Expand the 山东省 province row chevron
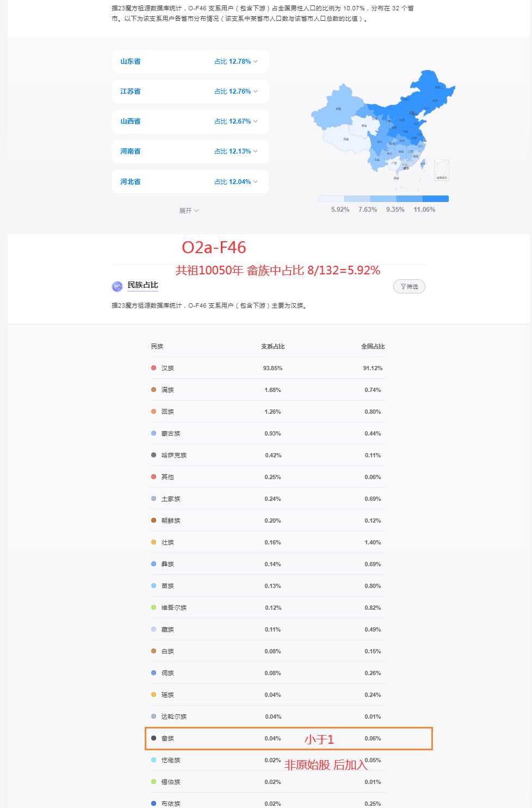Image resolution: width=532 pixels, height=808 pixels. tap(256, 62)
